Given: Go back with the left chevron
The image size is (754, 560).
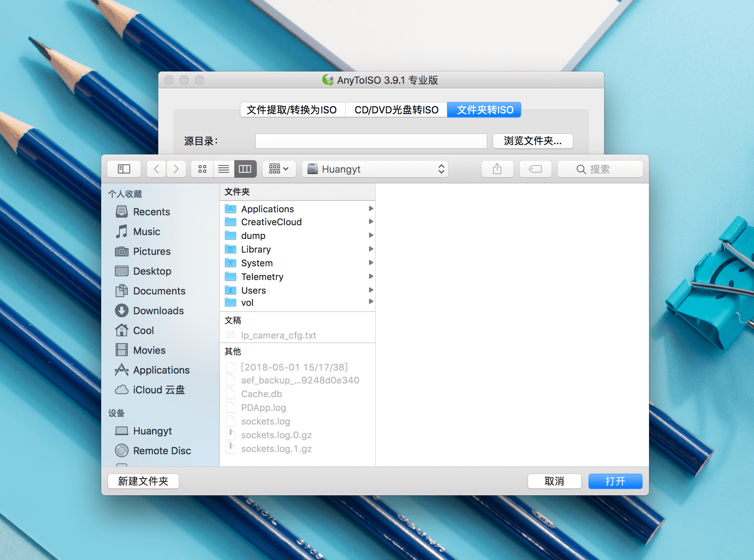Looking at the screenshot, I should 156,169.
